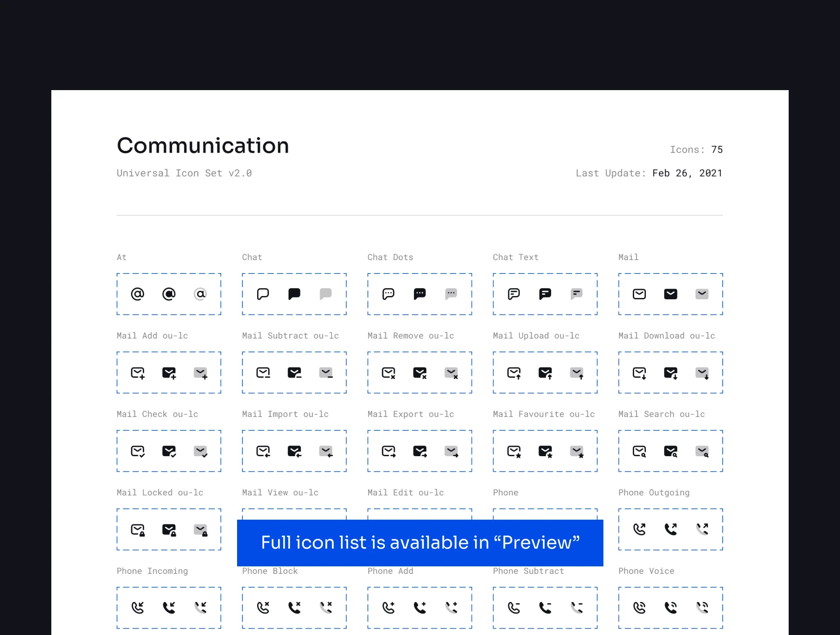
Task: Click the outline Chat bubble icon
Action: tap(263, 294)
